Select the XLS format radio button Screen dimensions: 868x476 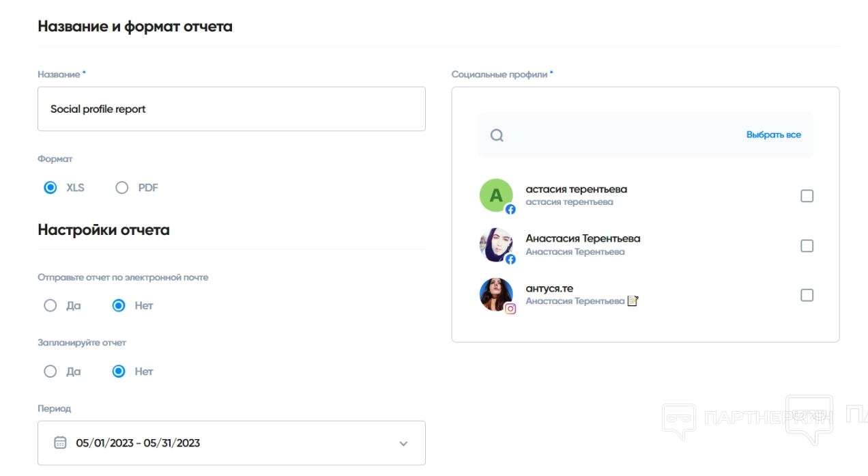(50, 188)
